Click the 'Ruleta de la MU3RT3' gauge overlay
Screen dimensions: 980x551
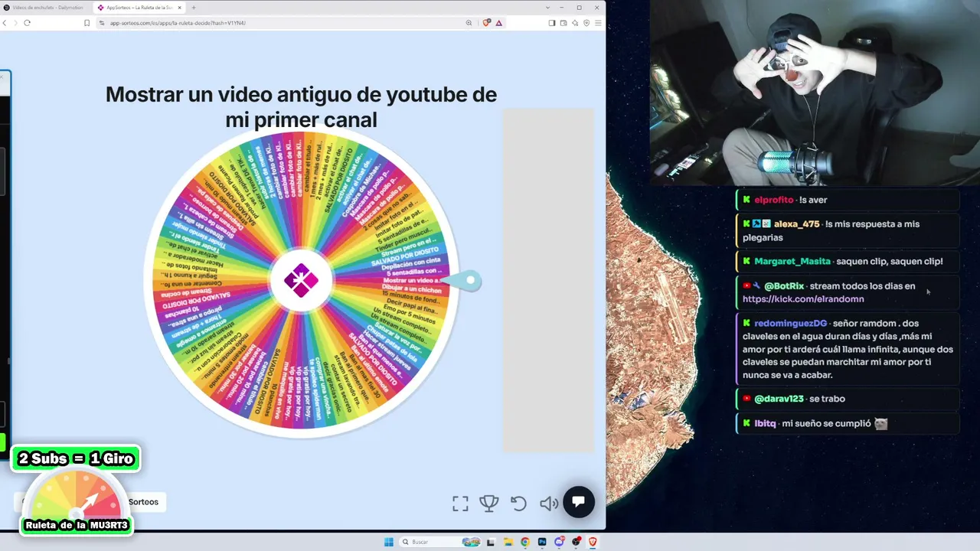76,503
